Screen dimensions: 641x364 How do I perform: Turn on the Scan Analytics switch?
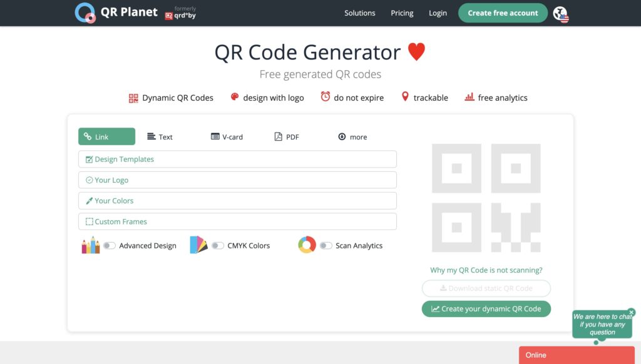pyautogui.click(x=326, y=246)
